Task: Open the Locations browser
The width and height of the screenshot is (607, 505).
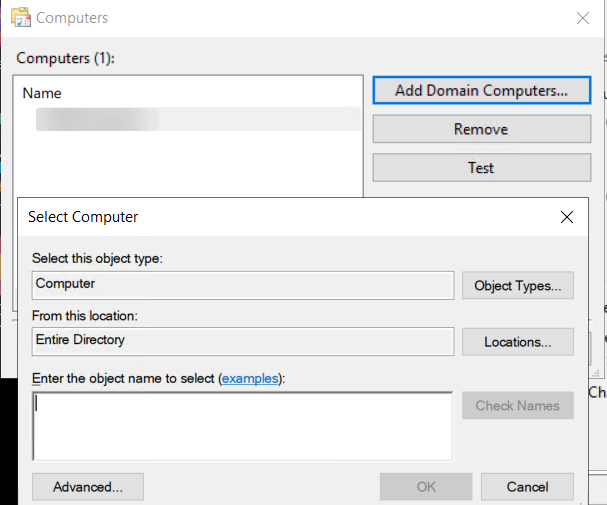Action: coord(517,342)
